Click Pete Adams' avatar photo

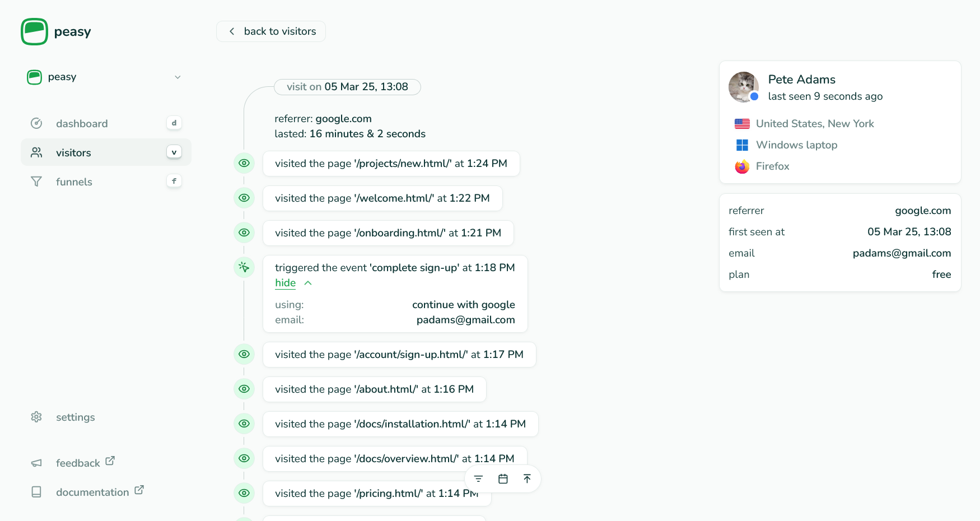pos(743,87)
